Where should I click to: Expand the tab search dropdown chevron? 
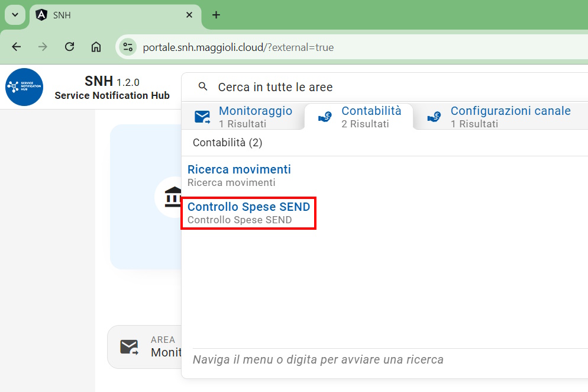coord(15,15)
